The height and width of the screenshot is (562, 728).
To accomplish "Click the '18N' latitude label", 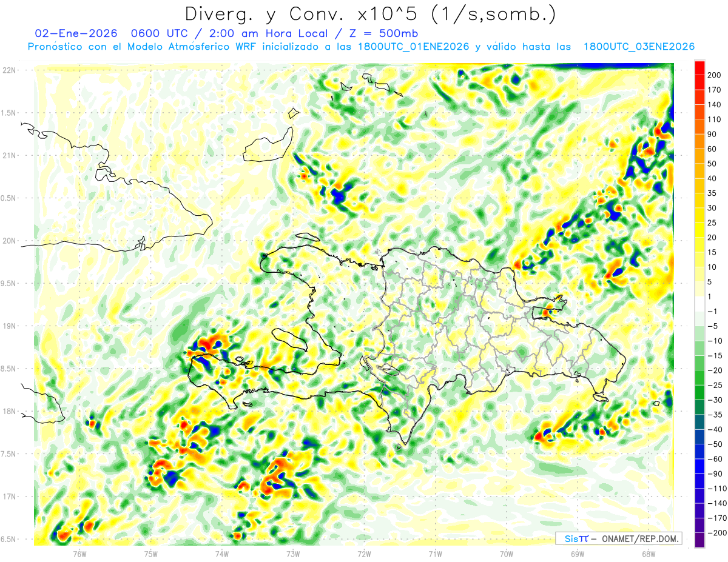I will pyautogui.click(x=9, y=411).
